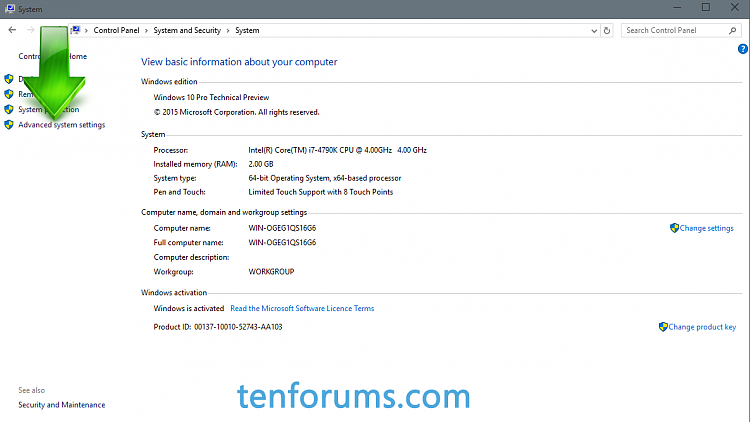This screenshot has height=422, width=750.
Task: Click shield icon next to Change product key
Action: (x=663, y=327)
